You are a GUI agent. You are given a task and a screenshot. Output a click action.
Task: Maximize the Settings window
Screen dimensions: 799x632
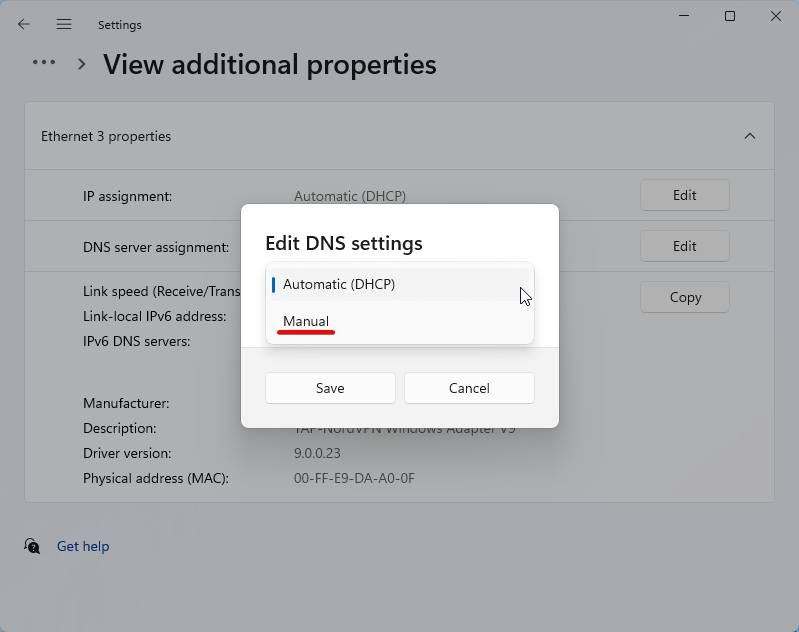(x=730, y=16)
